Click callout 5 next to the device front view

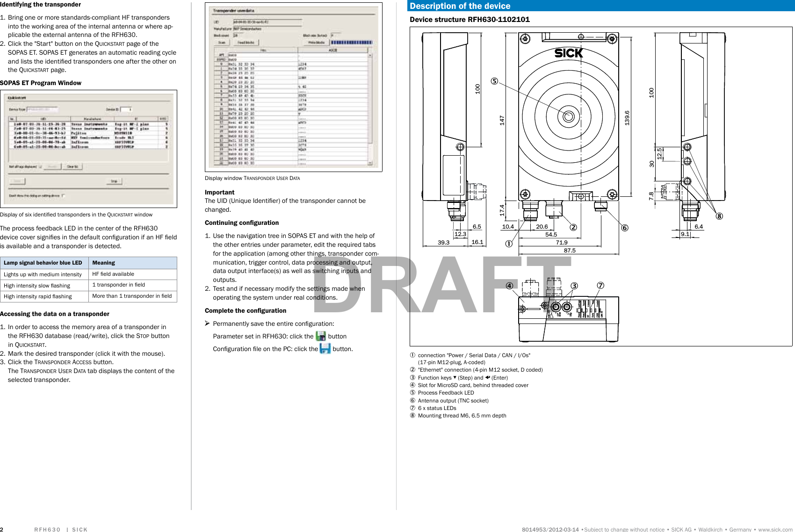click(x=494, y=81)
